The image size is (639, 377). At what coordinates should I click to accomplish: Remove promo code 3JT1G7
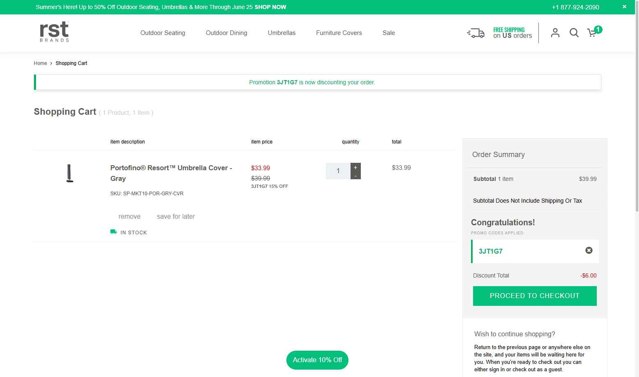[x=588, y=250]
